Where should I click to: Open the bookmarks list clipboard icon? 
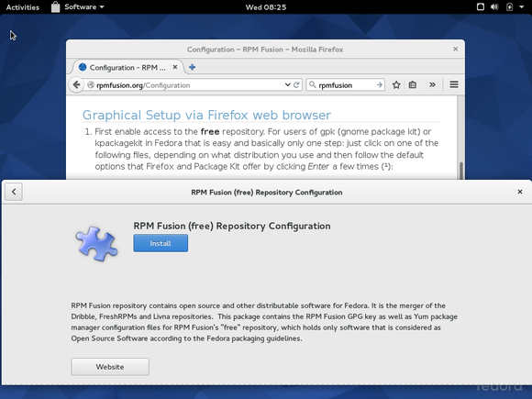coord(413,84)
